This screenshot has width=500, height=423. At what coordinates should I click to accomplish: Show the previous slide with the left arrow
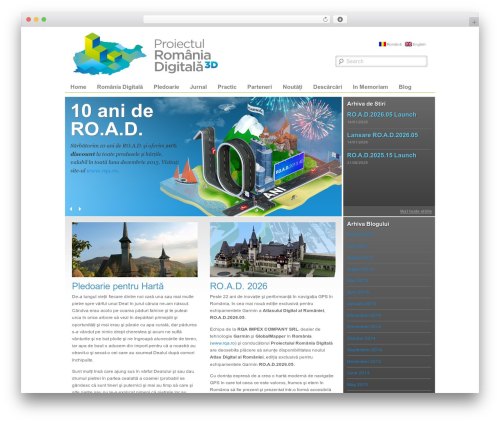tap(71, 209)
